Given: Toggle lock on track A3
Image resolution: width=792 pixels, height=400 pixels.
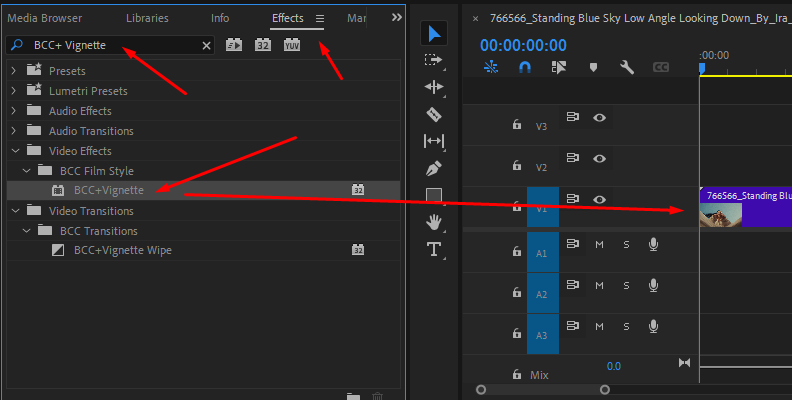Looking at the screenshot, I should 516,332.
